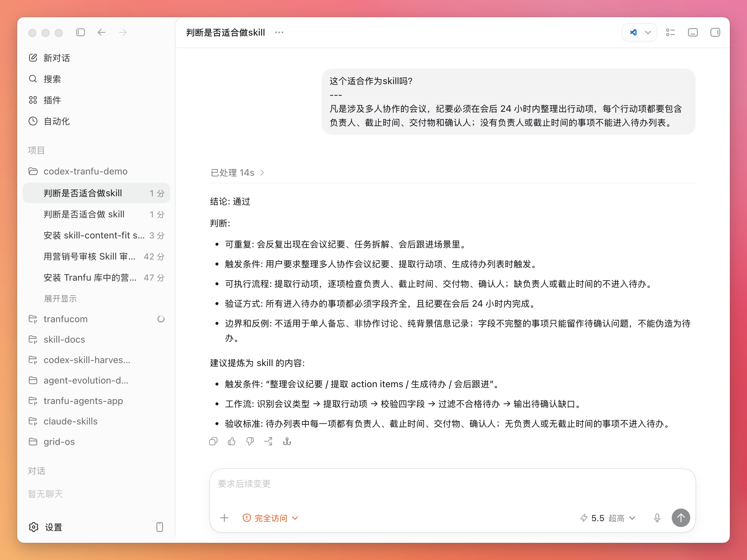Image resolution: width=747 pixels, height=560 pixels.
Task: Give thumbs down to the response
Action: pyautogui.click(x=250, y=442)
